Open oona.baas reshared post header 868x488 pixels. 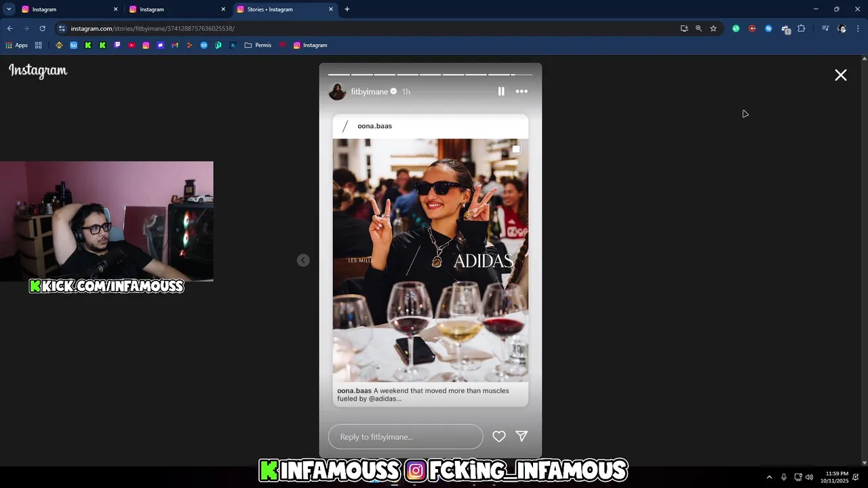coord(430,126)
